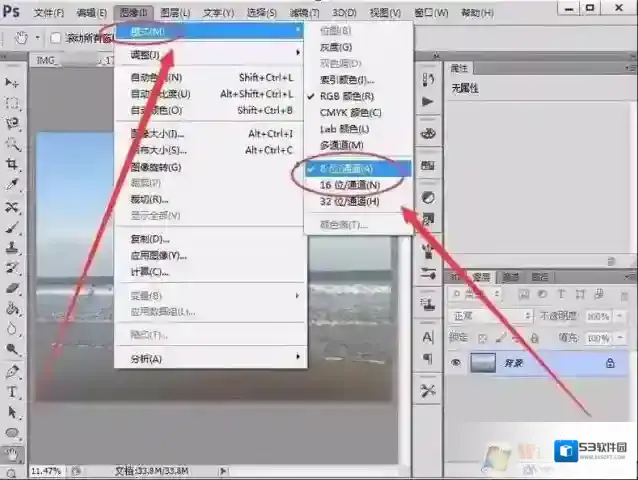This screenshot has height=480, width=638.
Task: Select the Horizontal Type tool (T)
Action: 13,391
